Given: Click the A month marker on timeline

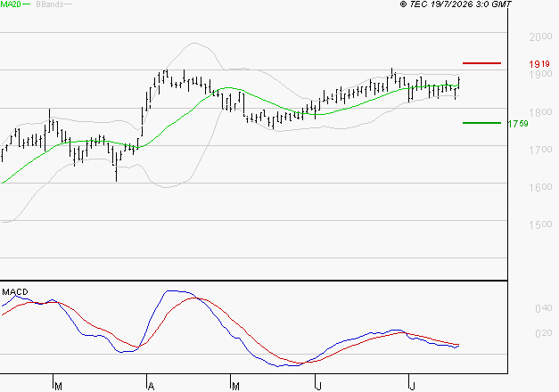Looking at the screenshot, I should click(152, 387).
